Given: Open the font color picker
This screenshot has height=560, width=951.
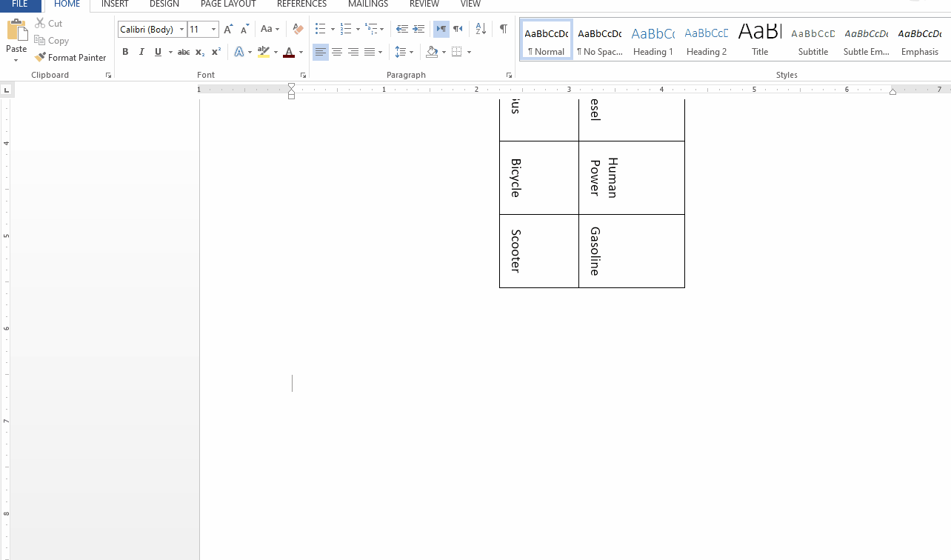Looking at the screenshot, I should pyautogui.click(x=301, y=53).
